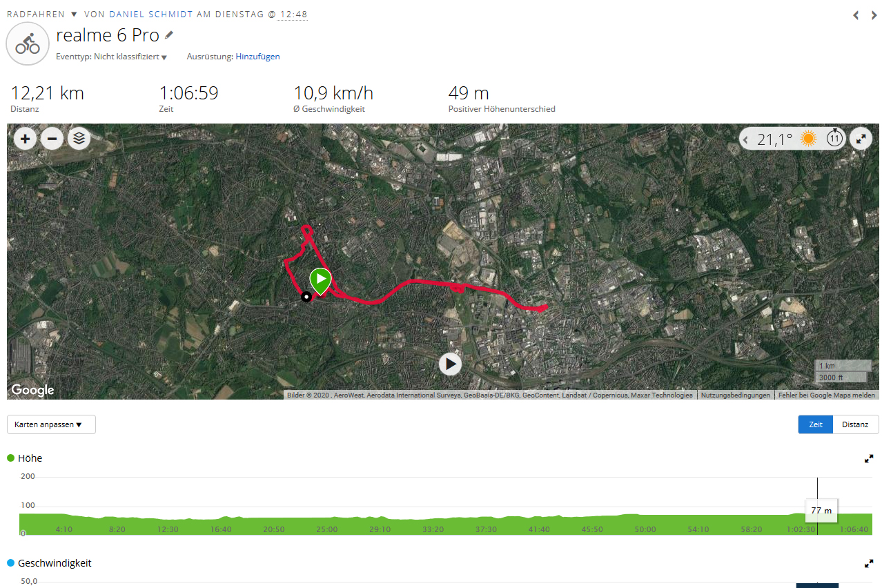The width and height of the screenshot is (882, 588).
Task: Play the route animation on the map
Action: tap(450, 364)
